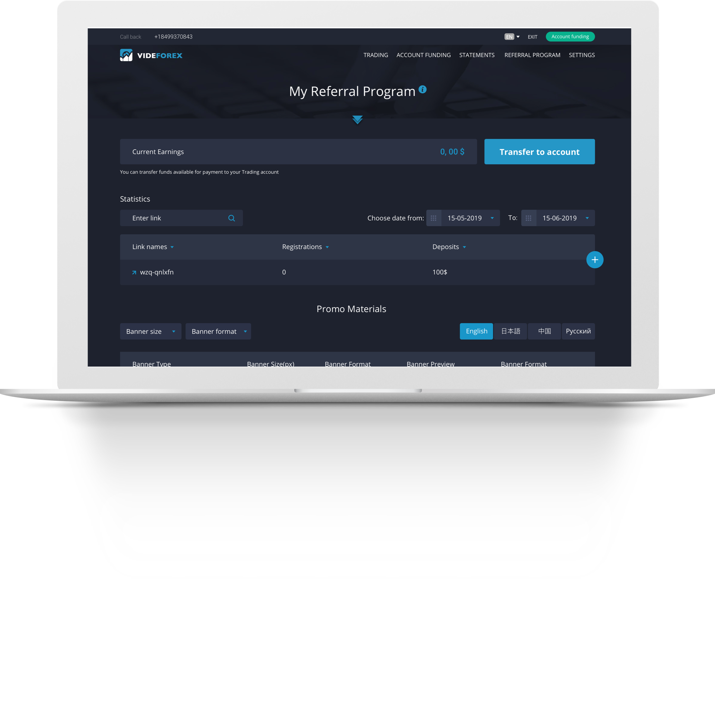Viewport: 715px width, 728px height.
Task: Click the Transfer to account button
Action: (x=539, y=152)
